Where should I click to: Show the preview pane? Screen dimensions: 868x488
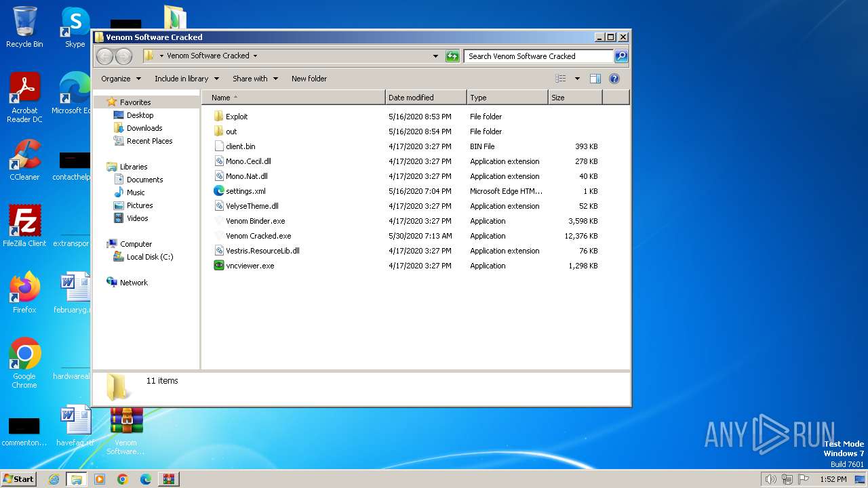(595, 79)
